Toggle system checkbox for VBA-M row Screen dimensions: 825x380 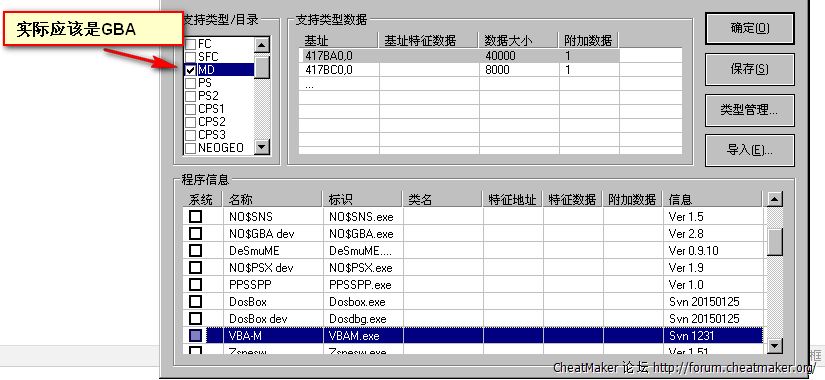tap(195, 335)
